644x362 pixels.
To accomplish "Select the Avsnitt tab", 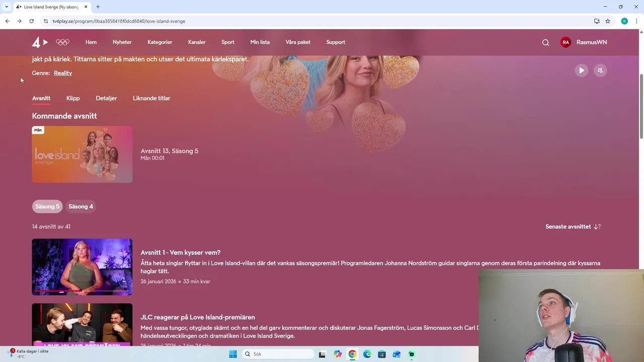I will 41,98.
